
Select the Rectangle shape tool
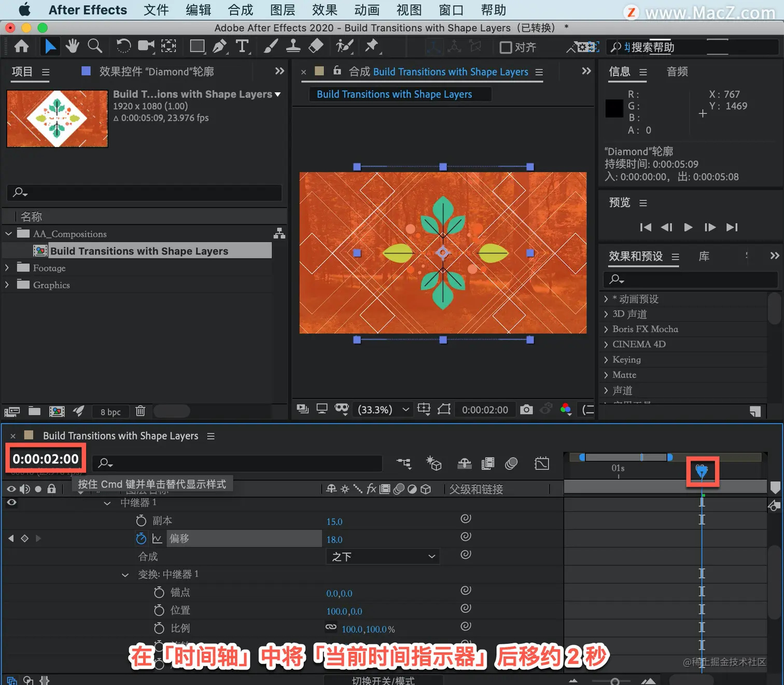point(197,46)
